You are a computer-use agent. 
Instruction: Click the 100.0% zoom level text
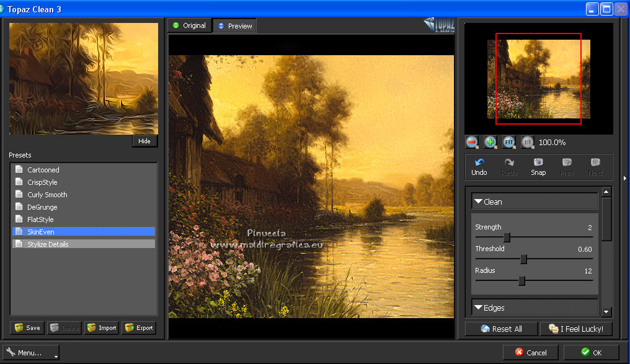click(552, 142)
